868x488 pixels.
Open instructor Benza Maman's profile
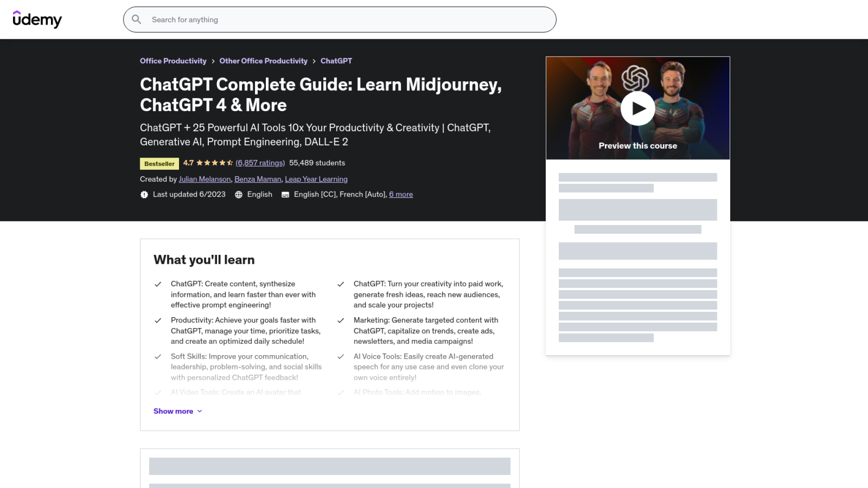click(x=258, y=179)
